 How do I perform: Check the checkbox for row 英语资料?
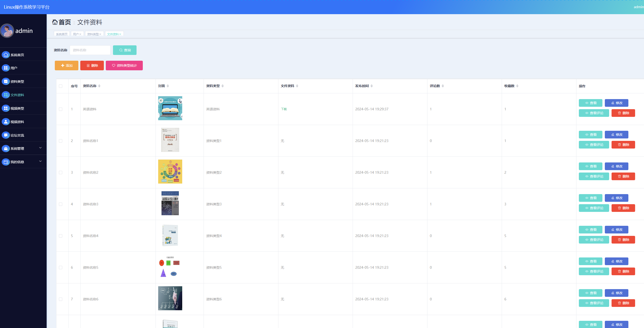point(61,109)
